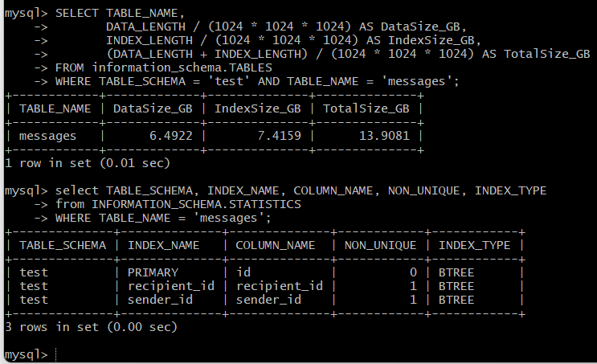The image size is (597, 364).
Task: Click 'information_schema.TABLES' in the first query
Action: pyautogui.click(x=182, y=67)
